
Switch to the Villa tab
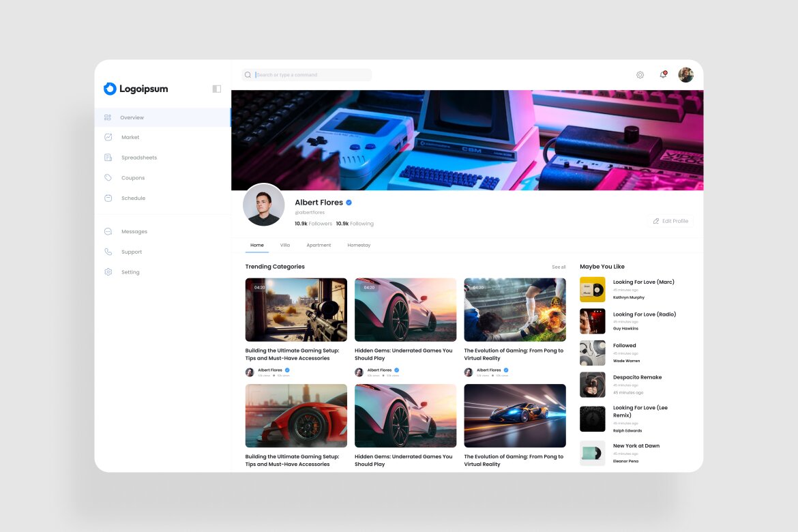(285, 245)
